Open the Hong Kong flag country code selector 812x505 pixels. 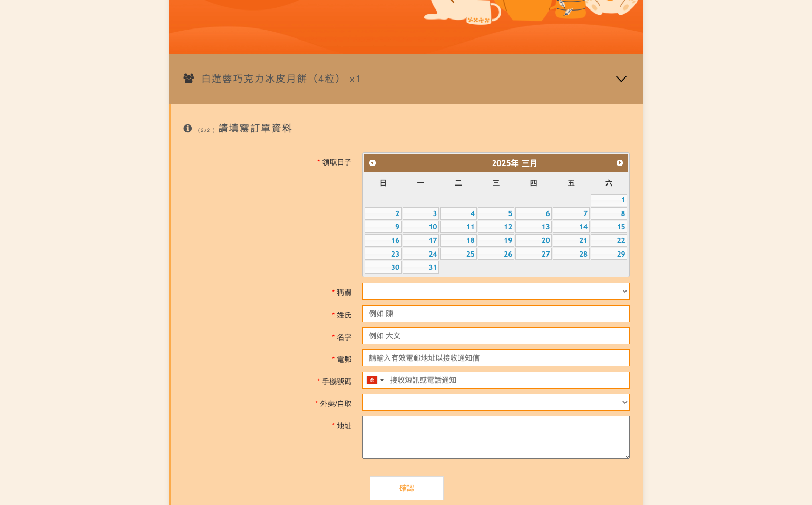tap(375, 380)
